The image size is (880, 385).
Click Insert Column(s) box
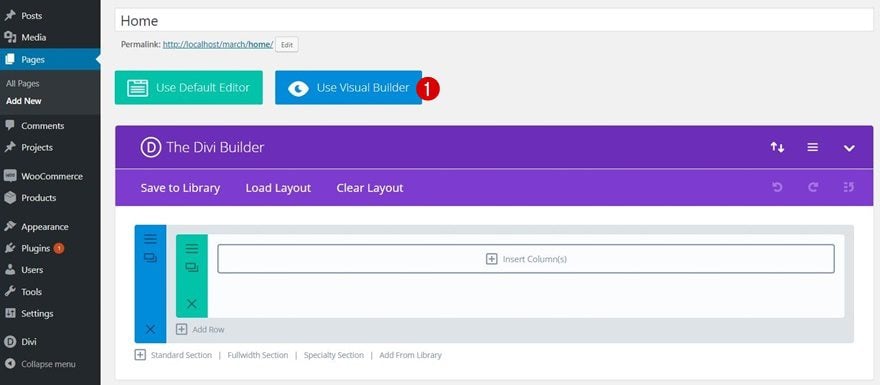tap(526, 259)
